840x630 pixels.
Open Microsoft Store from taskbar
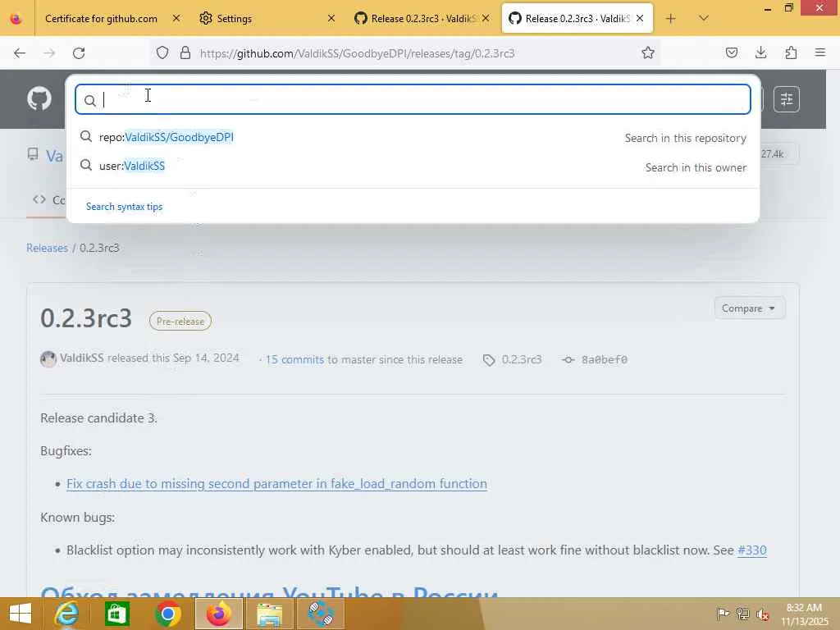click(116, 614)
